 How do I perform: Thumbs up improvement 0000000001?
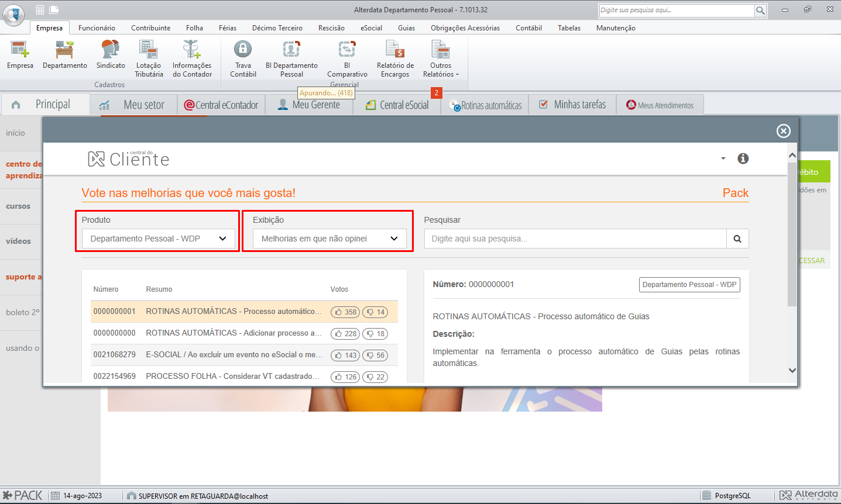345,312
